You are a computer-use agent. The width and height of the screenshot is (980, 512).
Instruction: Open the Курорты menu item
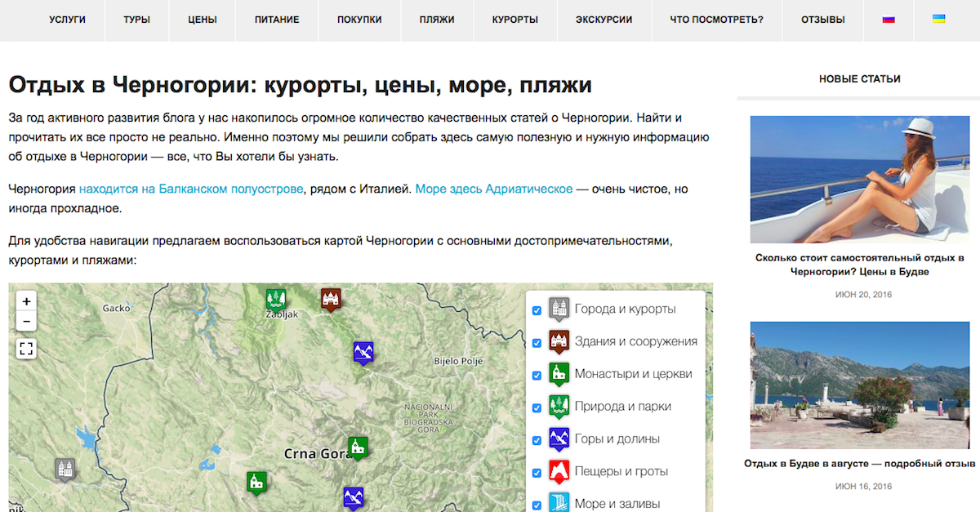(514, 20)
